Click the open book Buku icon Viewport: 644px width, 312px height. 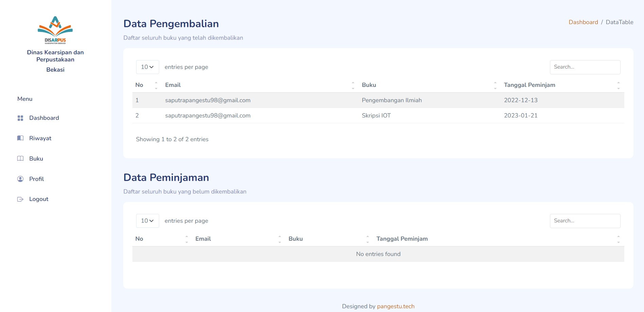click(x=20, y=159)
